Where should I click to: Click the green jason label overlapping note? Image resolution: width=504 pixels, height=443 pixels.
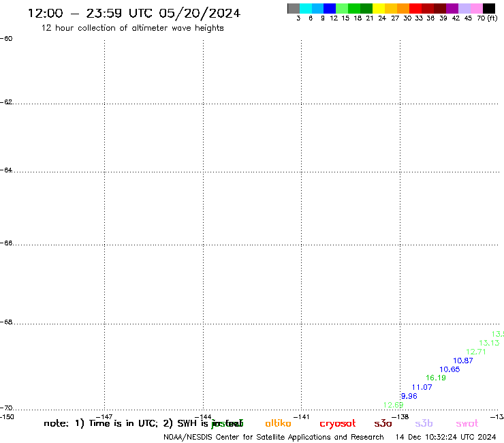(x=227, y=424)
